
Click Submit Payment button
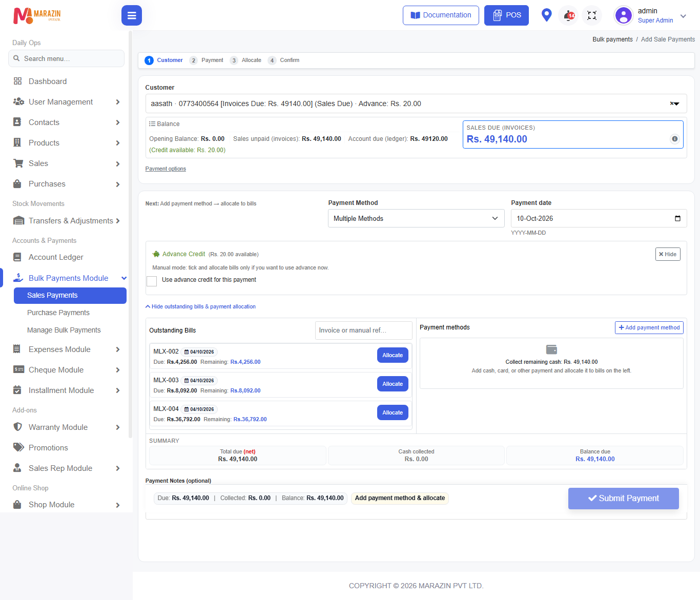click(x=624, y=499)
